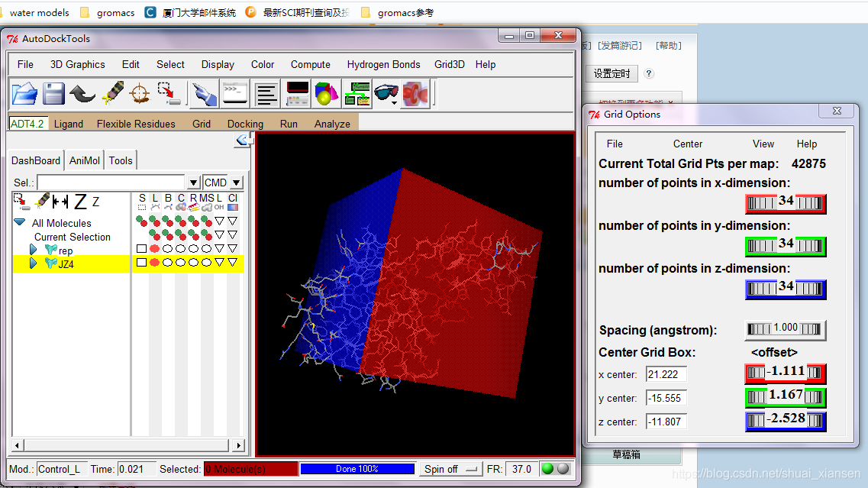
Task: Click the C CPK spheres column header
Action: [x=181, y=202]
